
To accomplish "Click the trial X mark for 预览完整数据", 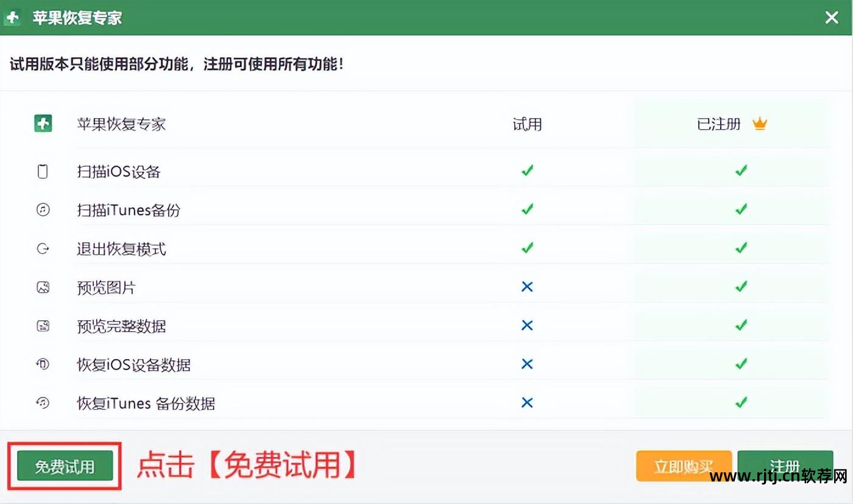I will pyautogui.click(x=528, y=325).
